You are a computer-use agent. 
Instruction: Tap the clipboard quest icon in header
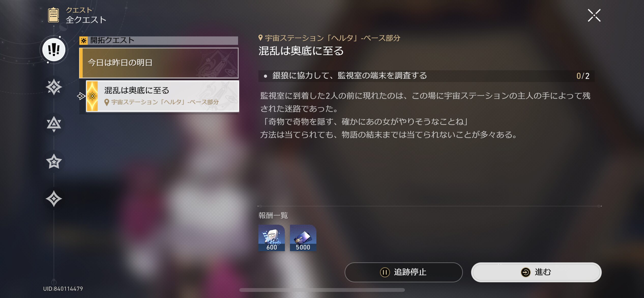53,15
